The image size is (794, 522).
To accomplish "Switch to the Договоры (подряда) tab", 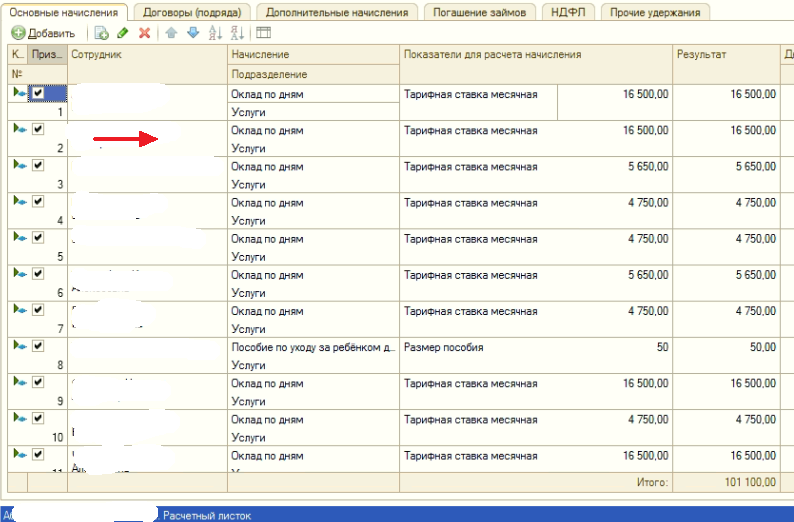I will [x=191, y=12].
